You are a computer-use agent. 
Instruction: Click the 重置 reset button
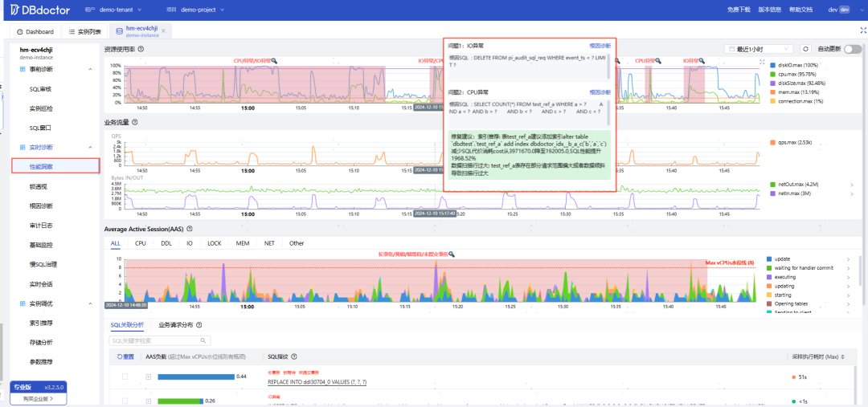pos(125,356)
